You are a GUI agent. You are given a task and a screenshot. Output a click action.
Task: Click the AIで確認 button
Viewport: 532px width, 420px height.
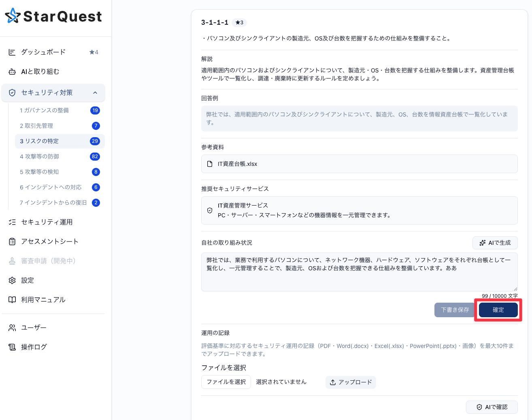coord(492,407)
